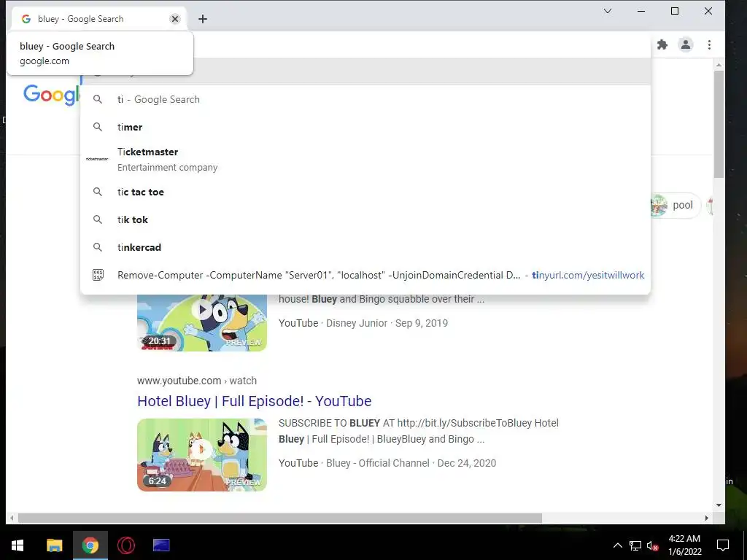747x560 pixels.
Task: Show hidden system tray icons
Action: point(617,545)
